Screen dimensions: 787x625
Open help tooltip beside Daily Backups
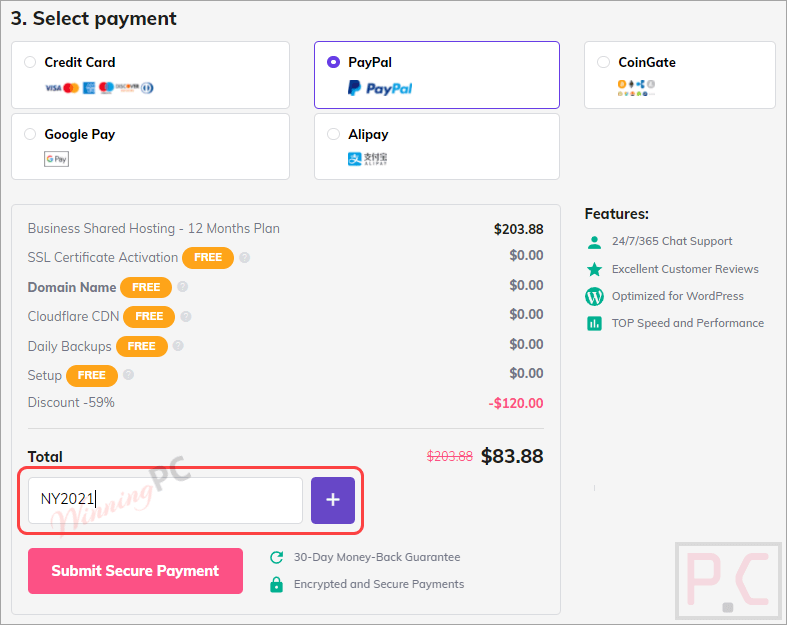click(178, 346)
